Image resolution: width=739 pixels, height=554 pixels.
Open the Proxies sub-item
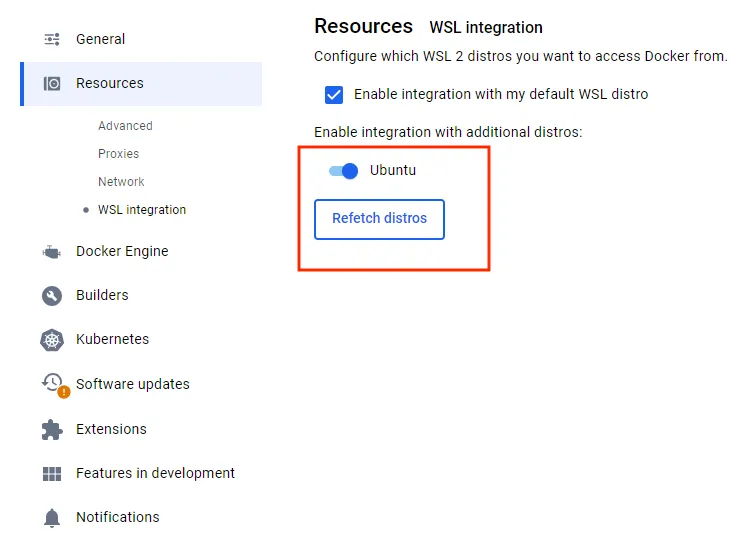[x=119, y=154]
